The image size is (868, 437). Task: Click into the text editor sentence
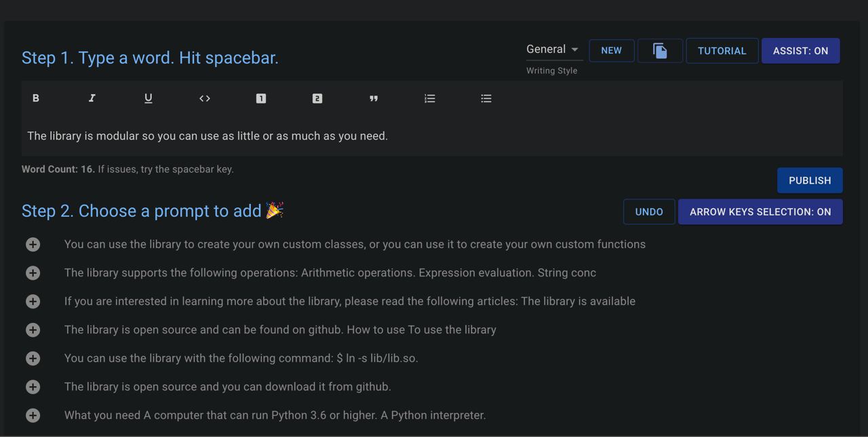208,136
